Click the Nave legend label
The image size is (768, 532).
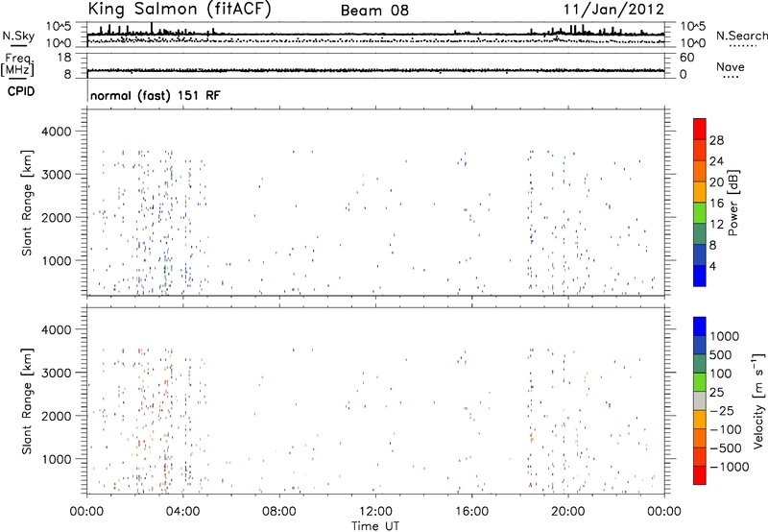(x=731, y=67)
